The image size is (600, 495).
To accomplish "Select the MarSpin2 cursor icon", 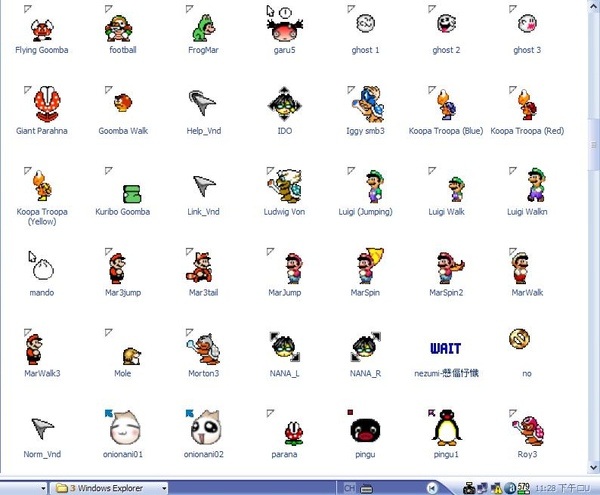I will [x=450, y=268].
